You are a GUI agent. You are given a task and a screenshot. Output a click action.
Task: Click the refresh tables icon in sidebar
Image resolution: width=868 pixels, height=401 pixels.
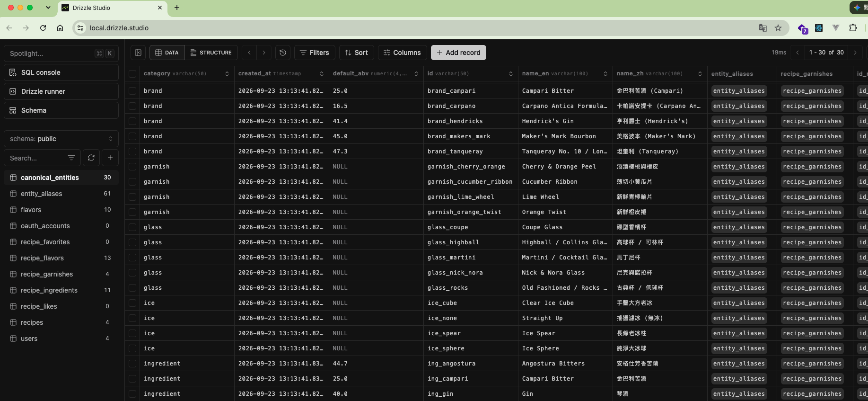[x=91, y=158]
